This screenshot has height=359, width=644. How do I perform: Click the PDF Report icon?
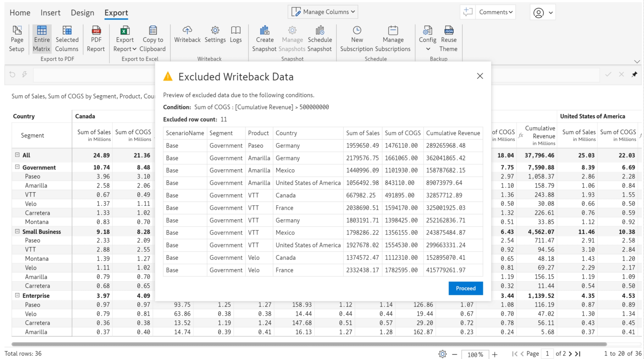coord(96,30)
